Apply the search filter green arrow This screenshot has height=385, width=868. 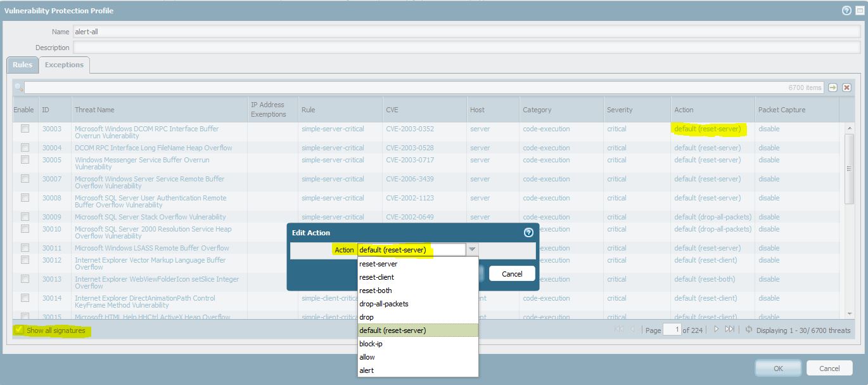833,88
